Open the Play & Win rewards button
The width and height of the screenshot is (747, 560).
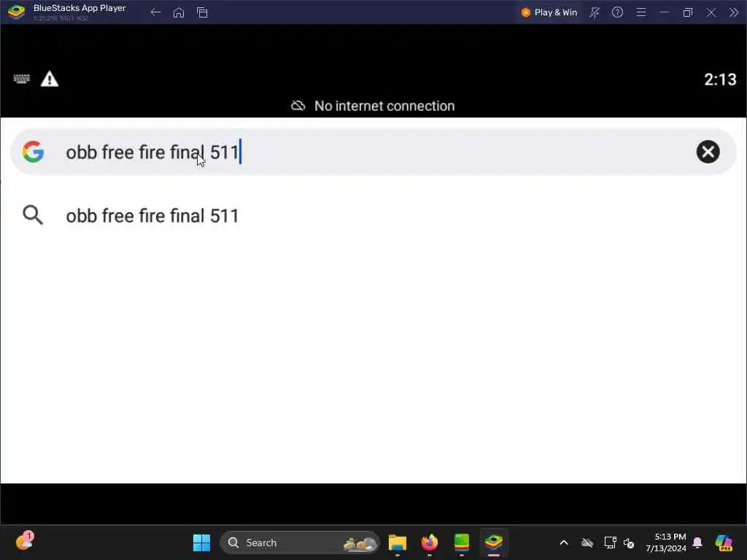[x=549, y=12]
